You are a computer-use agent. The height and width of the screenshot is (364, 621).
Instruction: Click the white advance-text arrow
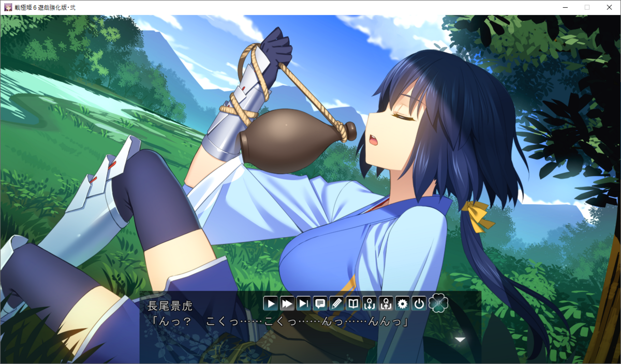tap(460, 340)
